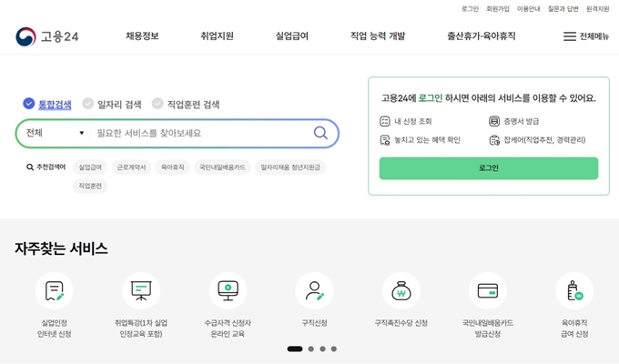The image size is (619, 364).
Task: Open the 직업 능력 개발 menu
Action: click(x=378, y=35)
